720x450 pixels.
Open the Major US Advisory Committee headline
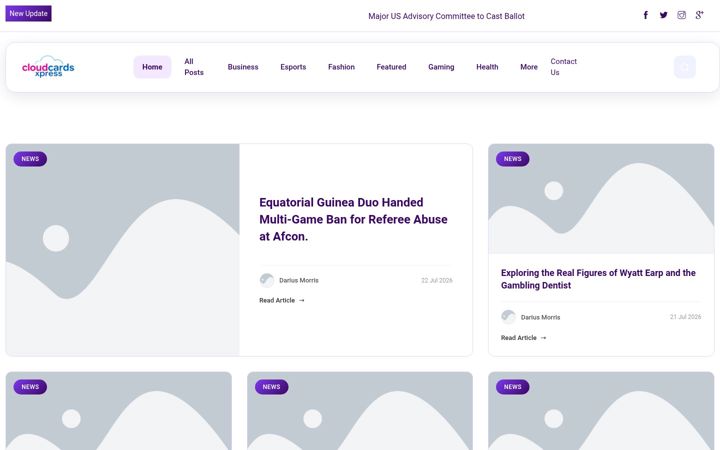(446, 16)
